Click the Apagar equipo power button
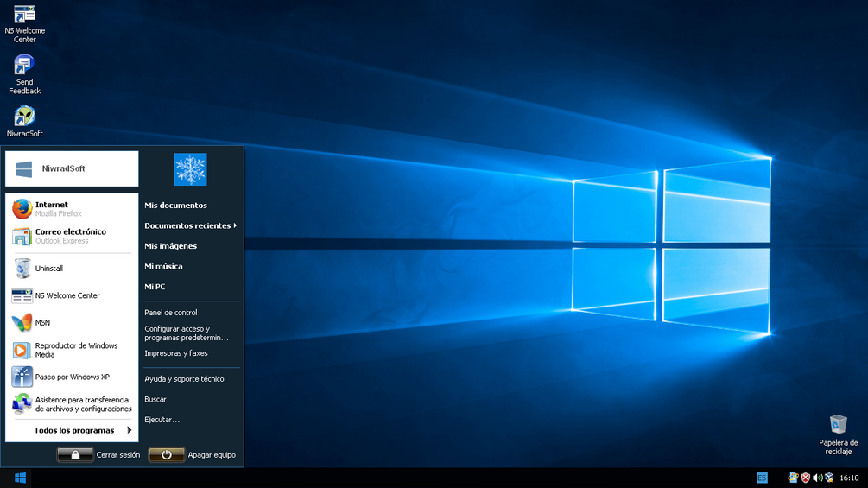Image resolution: width=868 pixels, height=488 pixels. 167,455
